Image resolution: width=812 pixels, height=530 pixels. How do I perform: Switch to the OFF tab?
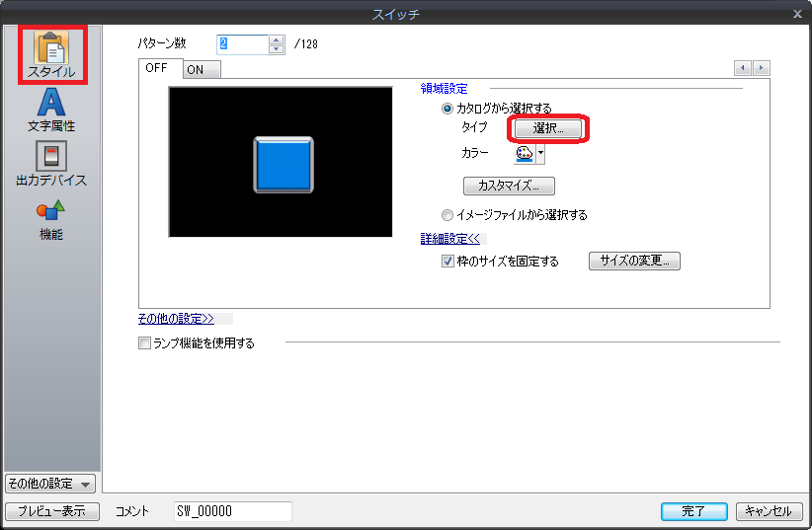click(157, 68)
